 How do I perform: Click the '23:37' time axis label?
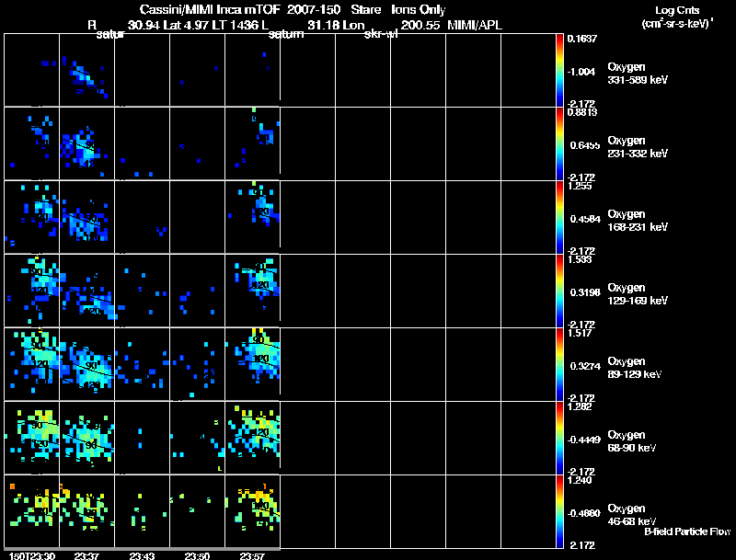86,556
